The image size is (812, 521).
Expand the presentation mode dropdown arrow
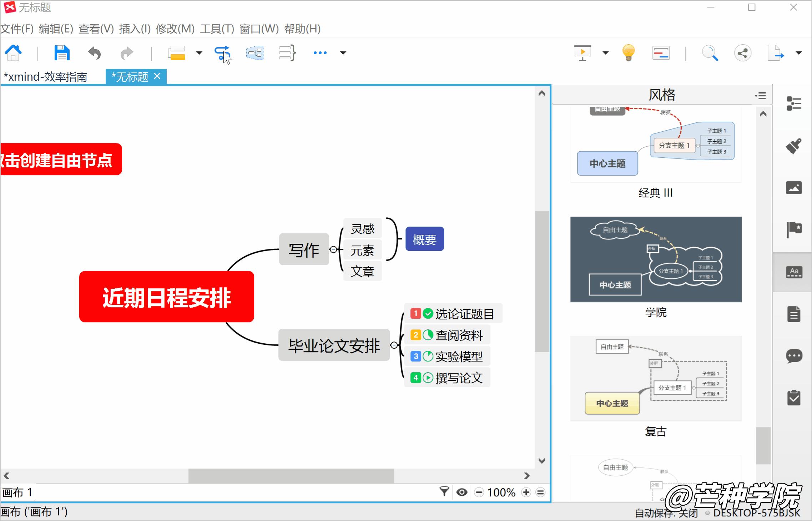pos(605,53)
